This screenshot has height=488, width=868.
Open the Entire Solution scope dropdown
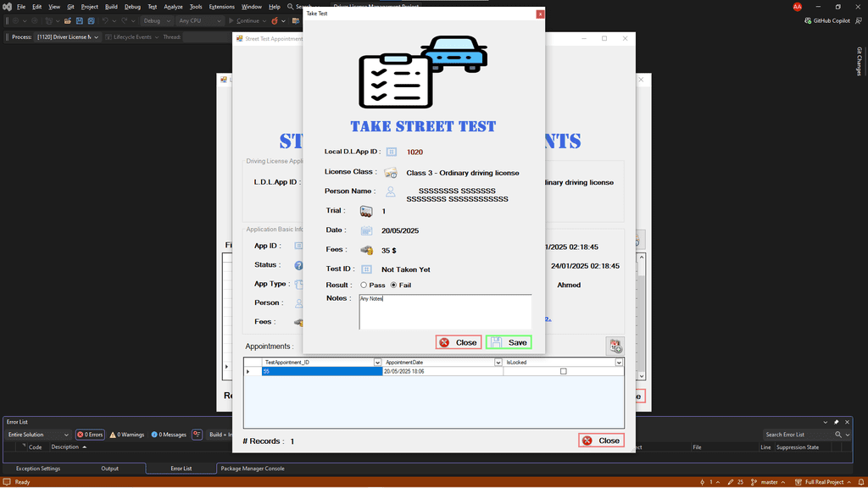click(x=37, y=435)
